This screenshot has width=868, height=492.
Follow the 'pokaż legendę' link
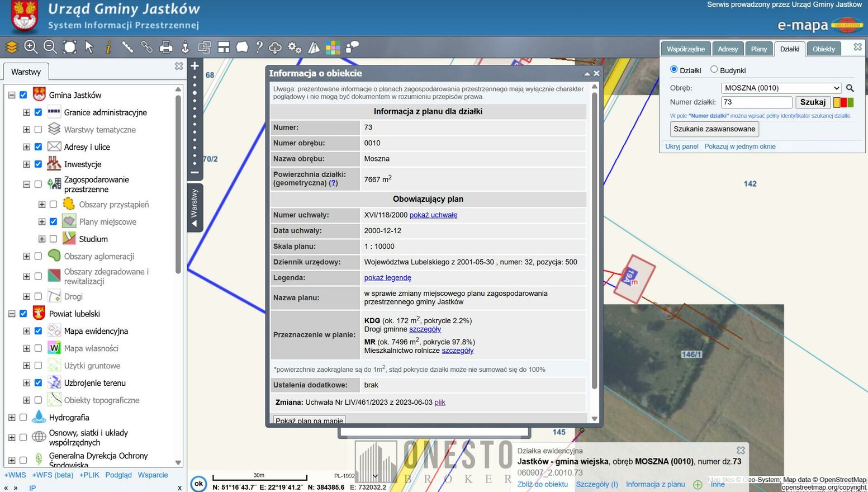pos(387,278)
